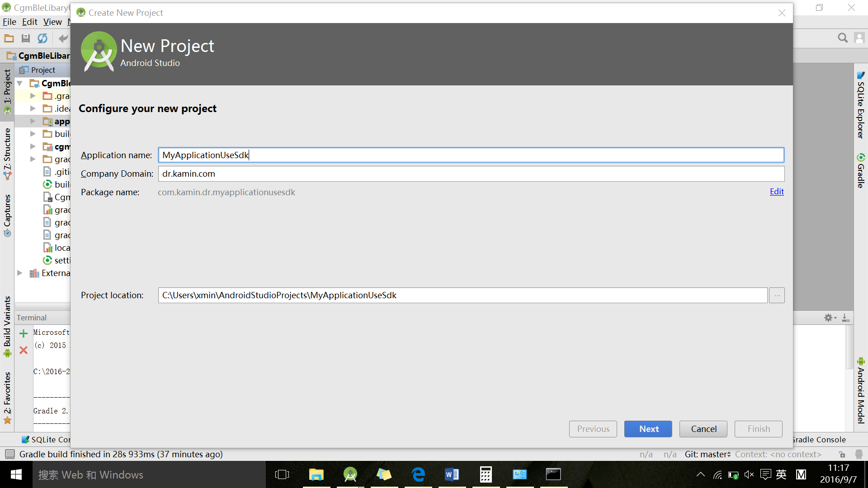Expand External Libraries tree node
Viewport: 868px width, 488px height.
click(x=20, y=273)
